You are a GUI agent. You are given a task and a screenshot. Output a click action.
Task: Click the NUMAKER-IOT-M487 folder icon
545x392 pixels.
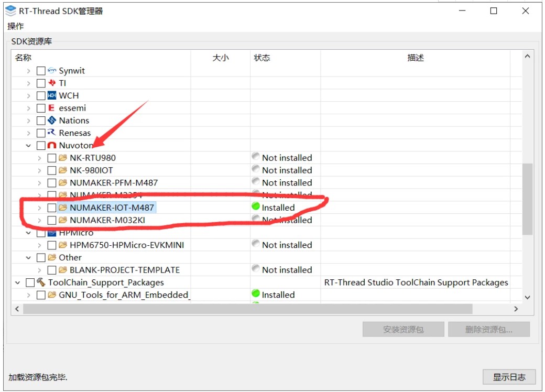[63, 208]
